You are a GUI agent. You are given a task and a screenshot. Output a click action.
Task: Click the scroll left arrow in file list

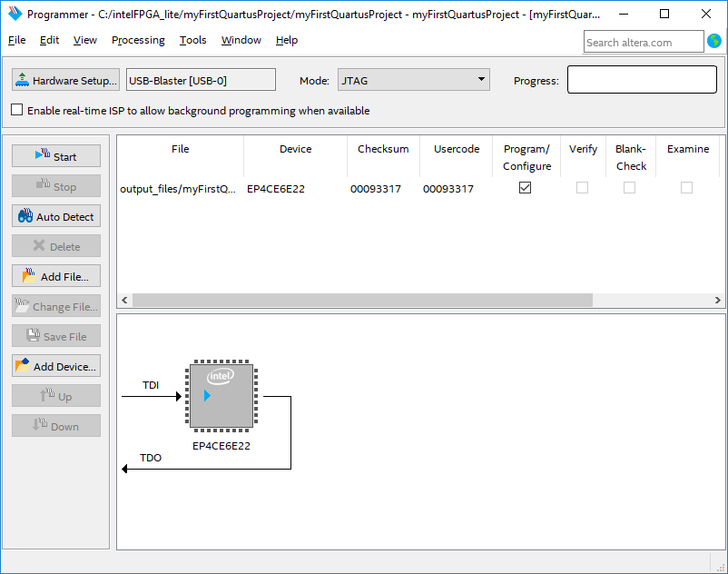coord(124,300)
